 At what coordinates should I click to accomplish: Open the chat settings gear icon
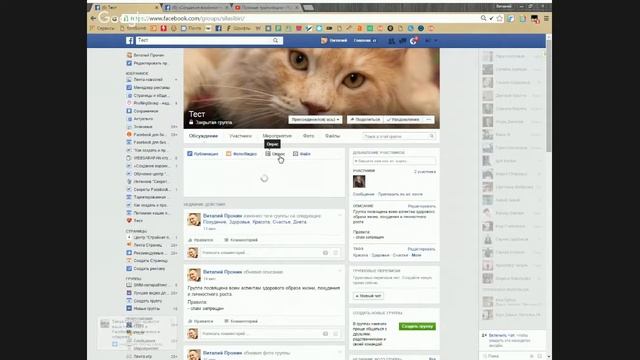tap(532, 356)
